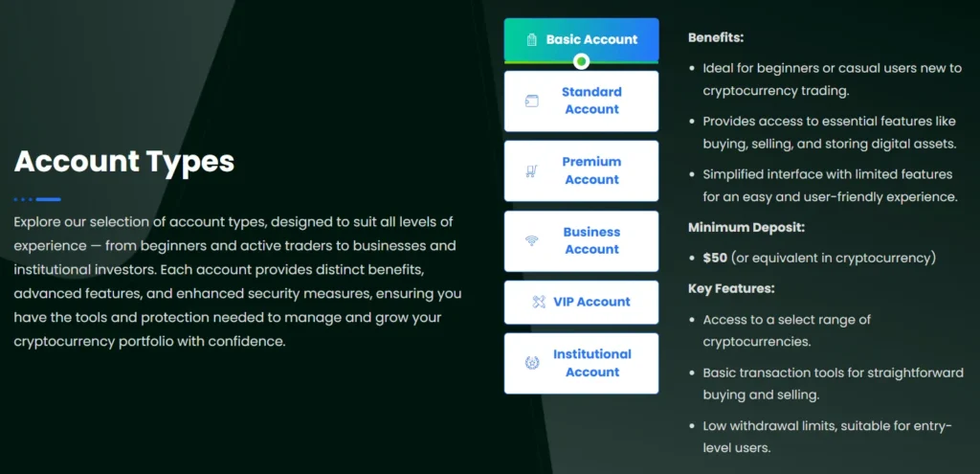Viewport: 980px width, 474px height.
Task: Switch to the Standard Account tab
Action: pyautogui.click(x=591, y=101)
